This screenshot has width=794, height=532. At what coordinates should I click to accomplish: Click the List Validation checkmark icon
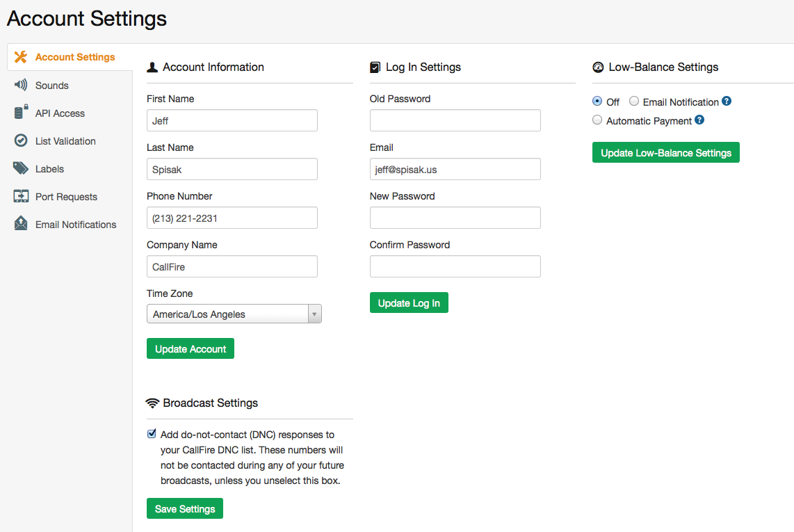click(x=21, y=140)
